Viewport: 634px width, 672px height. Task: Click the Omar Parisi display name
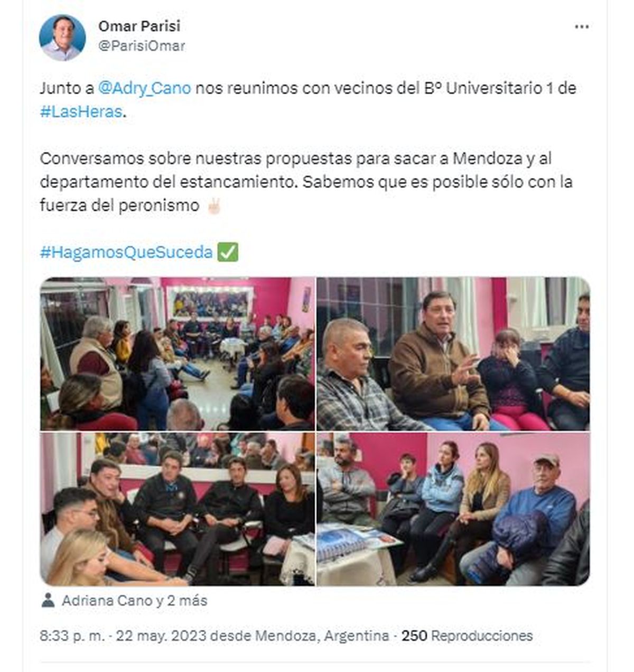click(x=139, y=26)
